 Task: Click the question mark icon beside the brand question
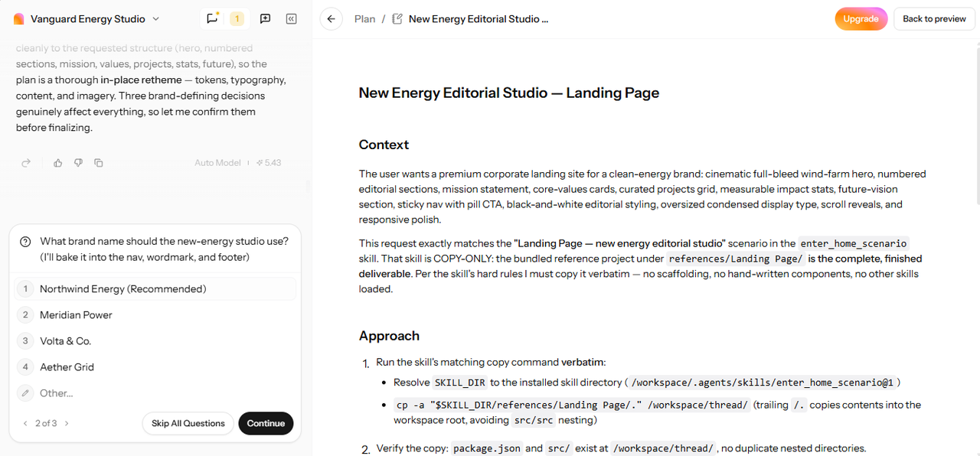pos(25,242)
